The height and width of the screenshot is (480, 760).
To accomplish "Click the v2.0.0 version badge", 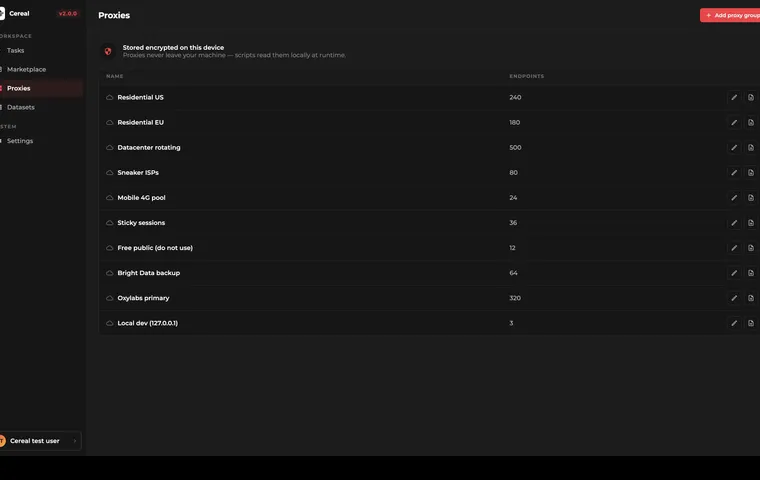I will coord(67,14).
